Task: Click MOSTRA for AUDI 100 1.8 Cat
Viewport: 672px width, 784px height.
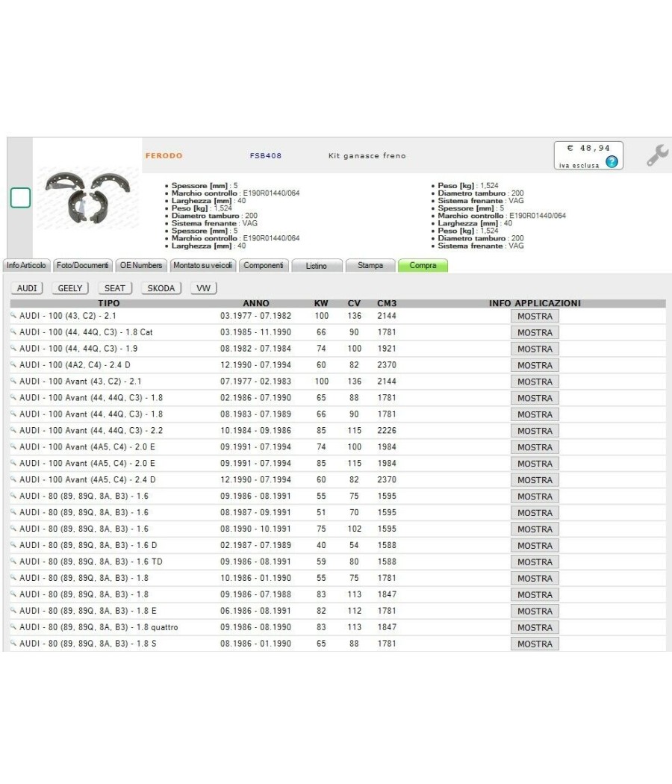Action: [535, 332]
